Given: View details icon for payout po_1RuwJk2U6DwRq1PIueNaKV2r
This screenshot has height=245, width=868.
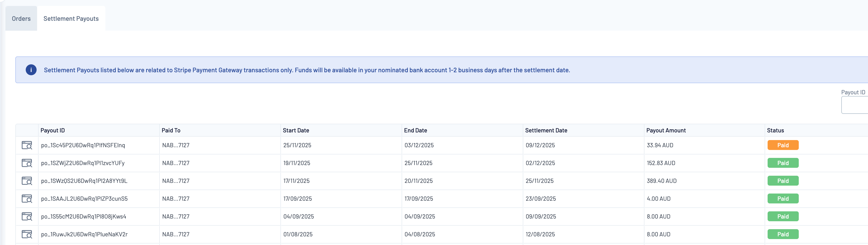Looking at the screenshot, I should point(27,234).
